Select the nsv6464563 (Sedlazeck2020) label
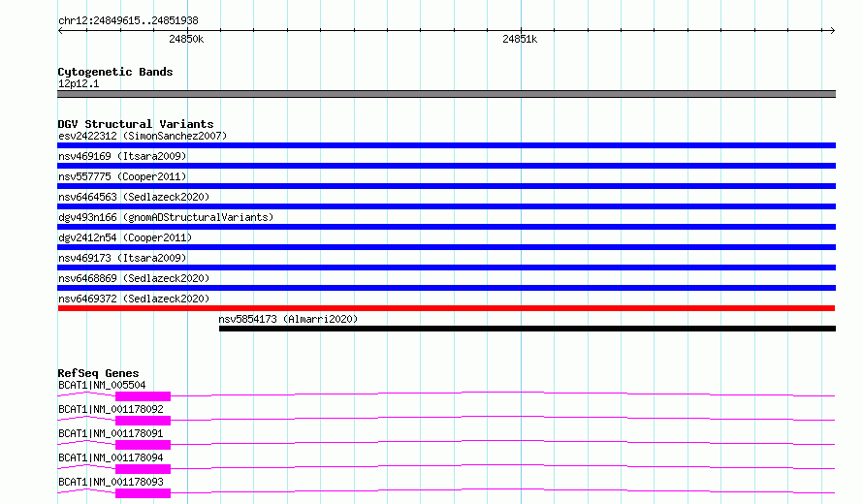 click(134, 197)
